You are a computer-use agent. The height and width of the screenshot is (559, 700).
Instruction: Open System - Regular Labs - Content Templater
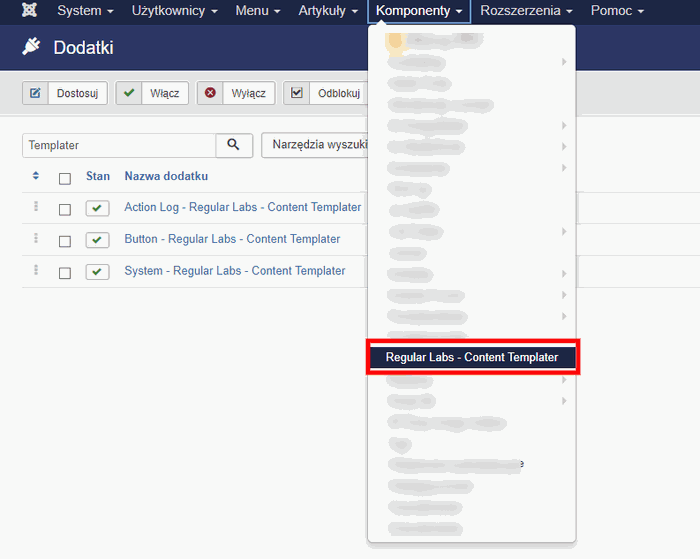tap(235, 271)
